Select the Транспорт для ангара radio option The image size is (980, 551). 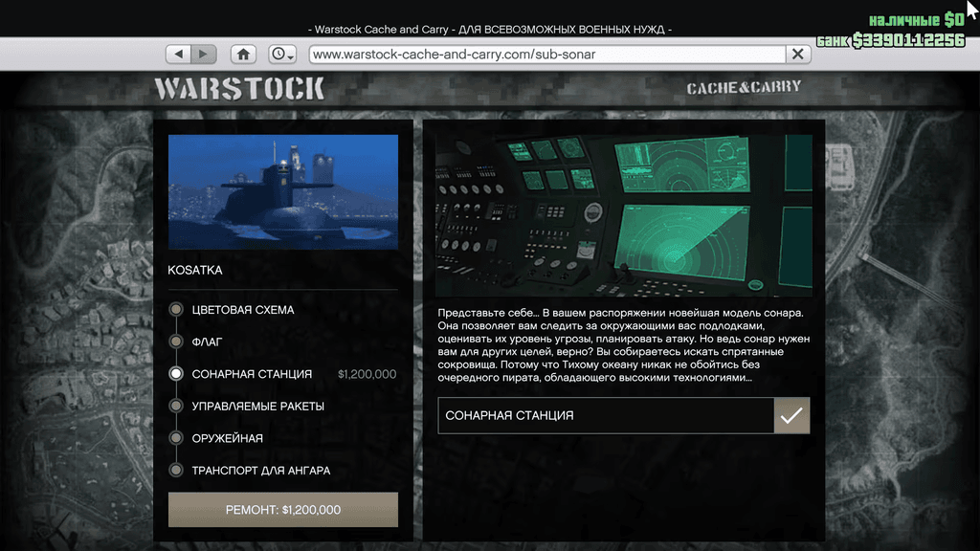(176, 470)
